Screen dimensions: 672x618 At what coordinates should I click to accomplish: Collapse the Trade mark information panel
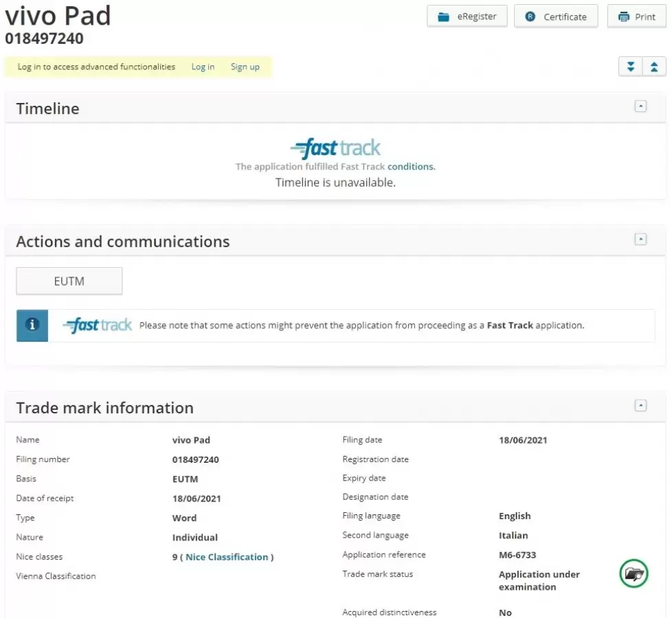(640, 406)
